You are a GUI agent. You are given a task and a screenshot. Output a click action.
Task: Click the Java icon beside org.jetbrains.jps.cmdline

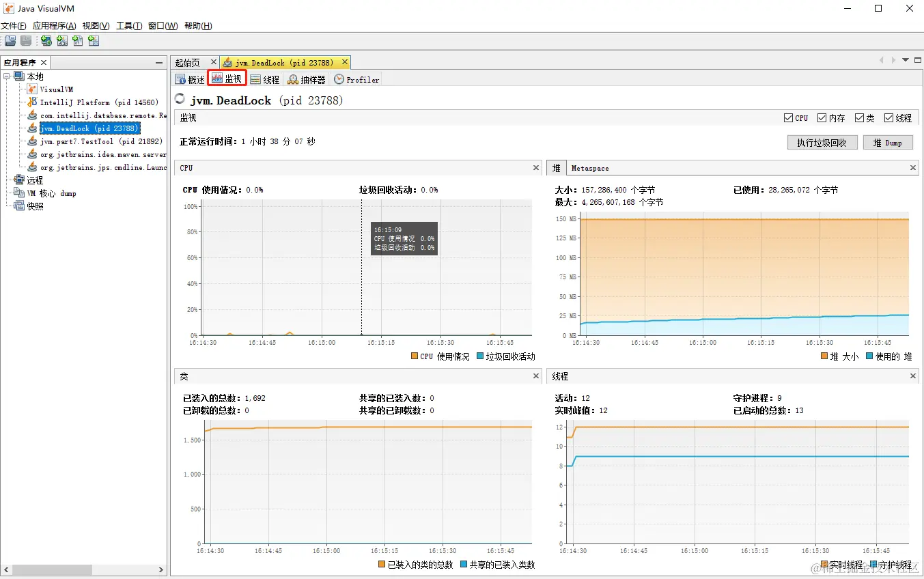pyautogui.click(x=32, y=167)
